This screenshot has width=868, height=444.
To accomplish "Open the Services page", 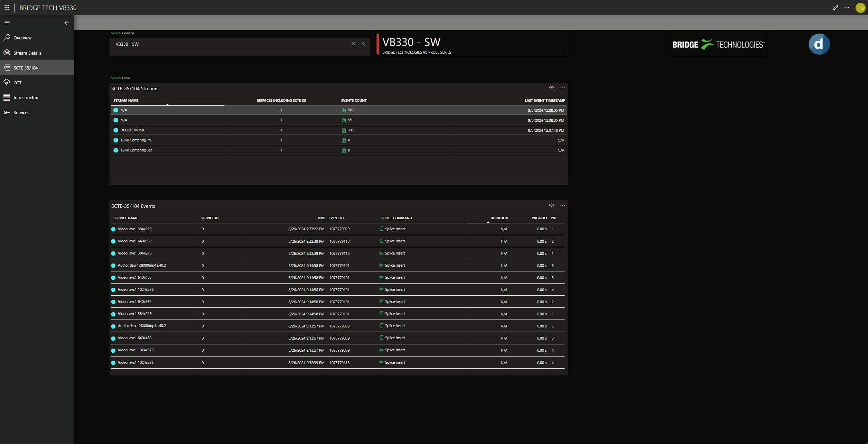I will [x=37, y=112].
